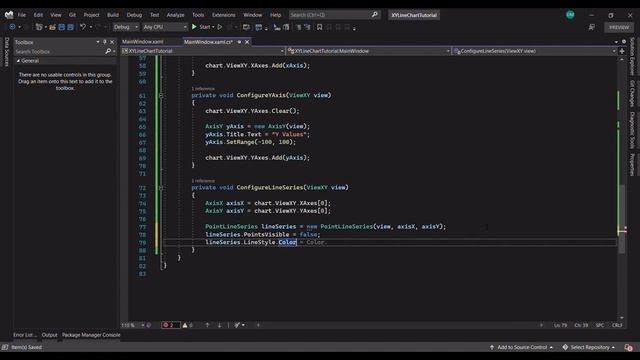Click the Undo toolbar icon

(x=83, y=27)
